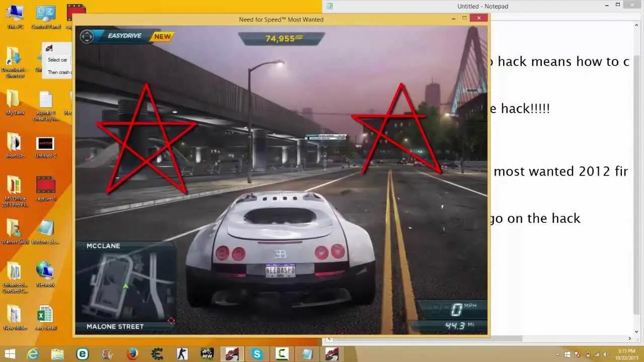Open the EASYDRIVE menu label in game
This screenshot has width=644, height=362.
tap(125, 36)
